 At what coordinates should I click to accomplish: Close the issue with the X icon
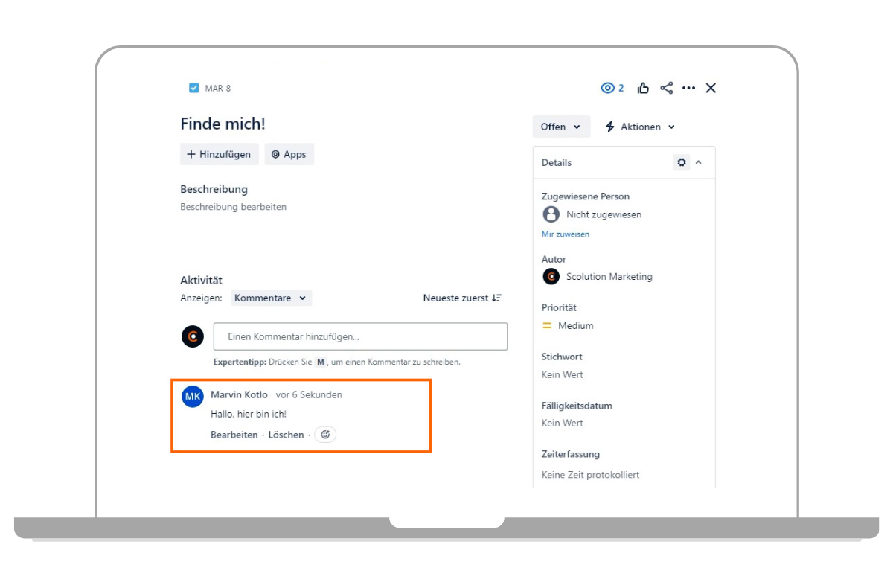tap(711, 88)
